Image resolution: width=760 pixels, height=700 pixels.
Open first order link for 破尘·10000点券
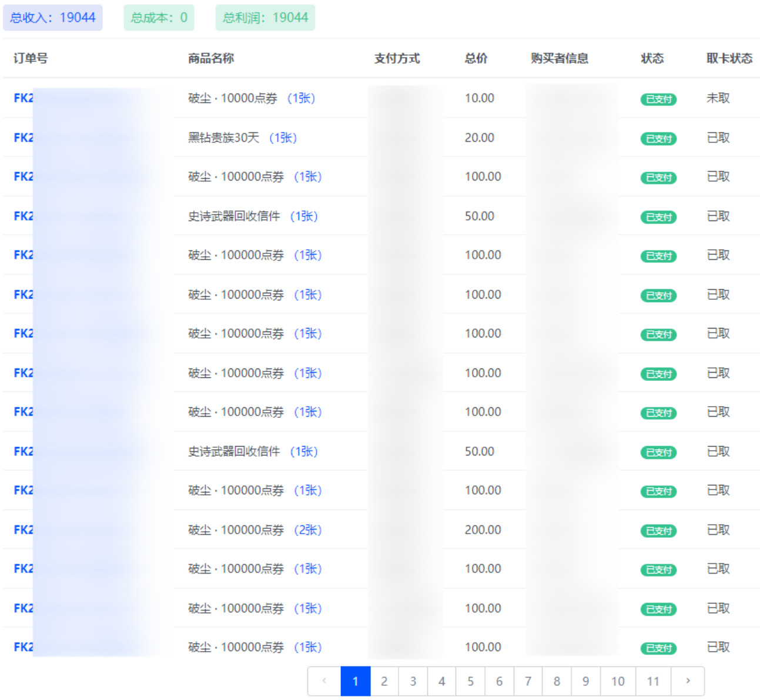click(x=24, y=98)
